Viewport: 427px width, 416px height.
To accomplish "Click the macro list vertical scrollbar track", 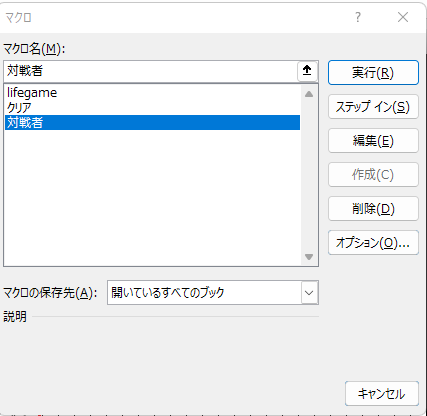I will (x=309, y=175).
